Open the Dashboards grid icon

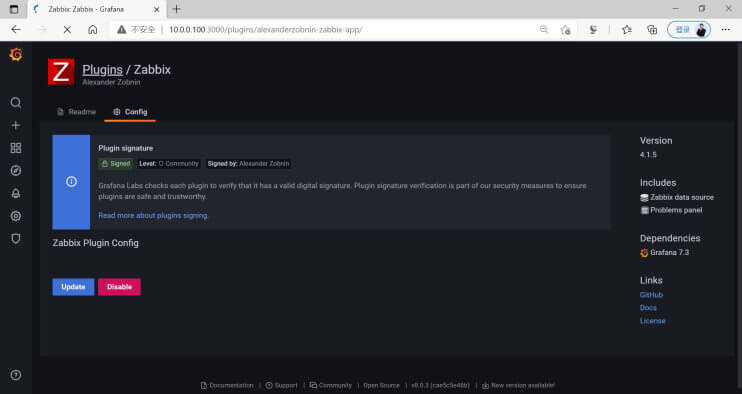pyautogui.click(x=16, y=148)
